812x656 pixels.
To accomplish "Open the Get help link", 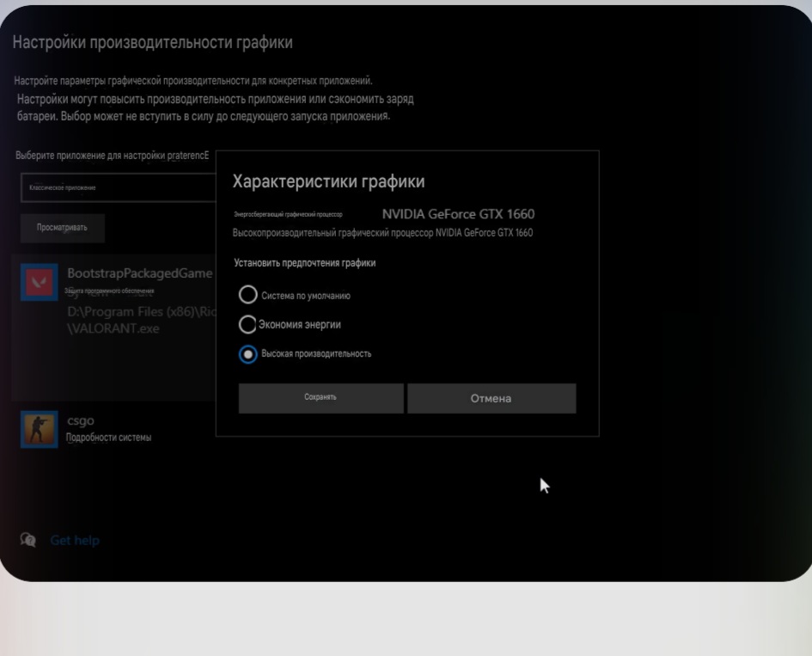I will click(75, 541).
